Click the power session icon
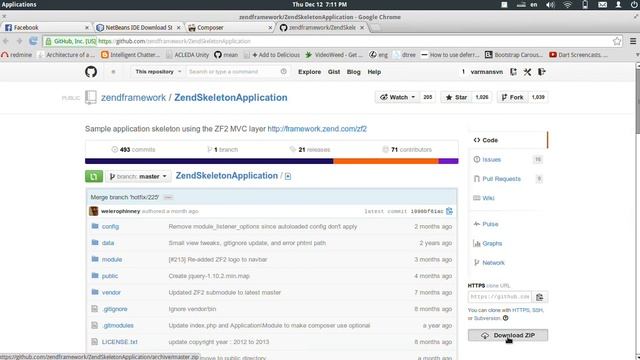 pyautogui.click(x=634, y=4)
